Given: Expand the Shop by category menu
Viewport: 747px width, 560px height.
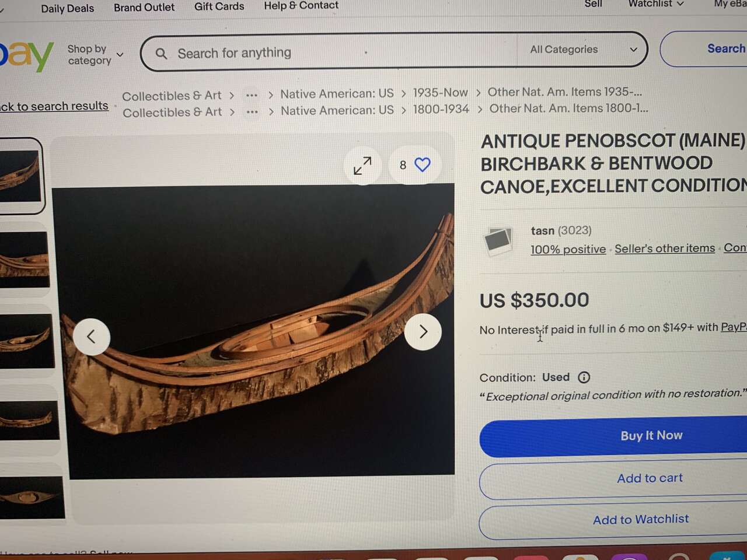Looking at the screenshot, I should pos(95,55).
